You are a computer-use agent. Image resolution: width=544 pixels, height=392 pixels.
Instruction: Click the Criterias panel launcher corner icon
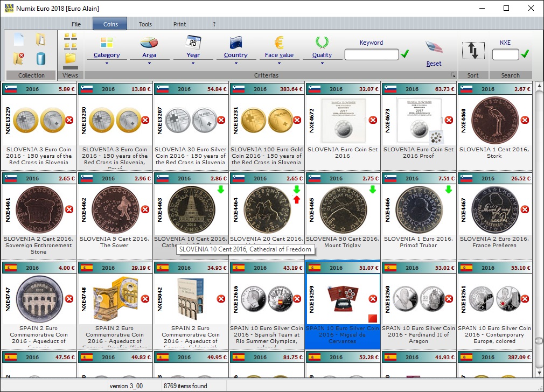click(x=453, y=75)
